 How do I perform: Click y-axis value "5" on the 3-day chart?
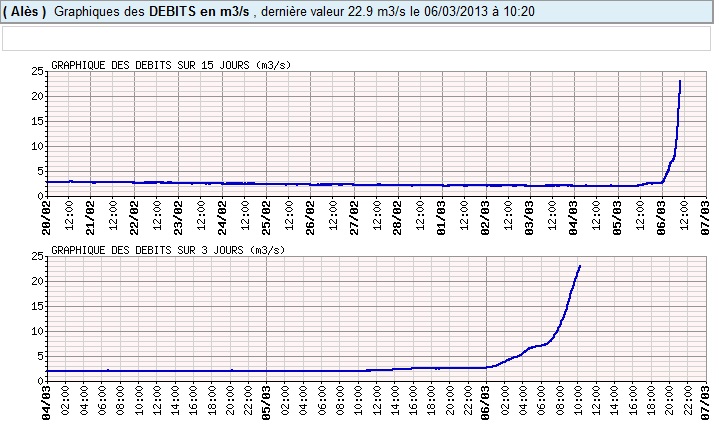click(40, 356)
